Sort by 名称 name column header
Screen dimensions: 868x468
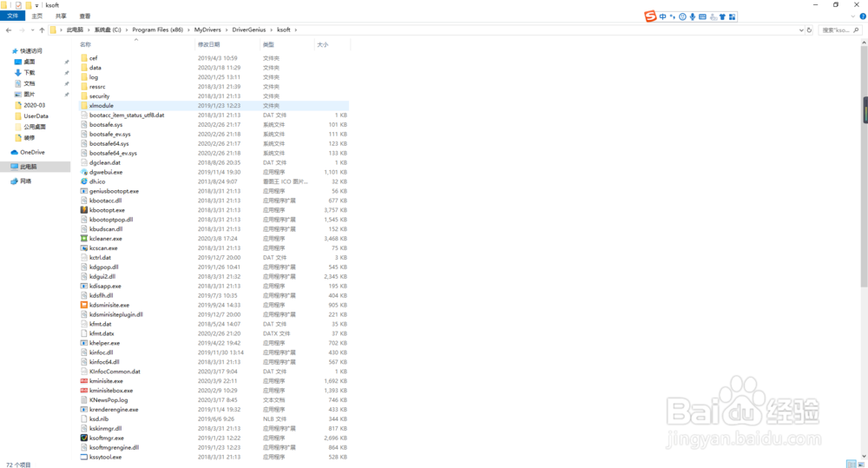[x=85, y=44]
